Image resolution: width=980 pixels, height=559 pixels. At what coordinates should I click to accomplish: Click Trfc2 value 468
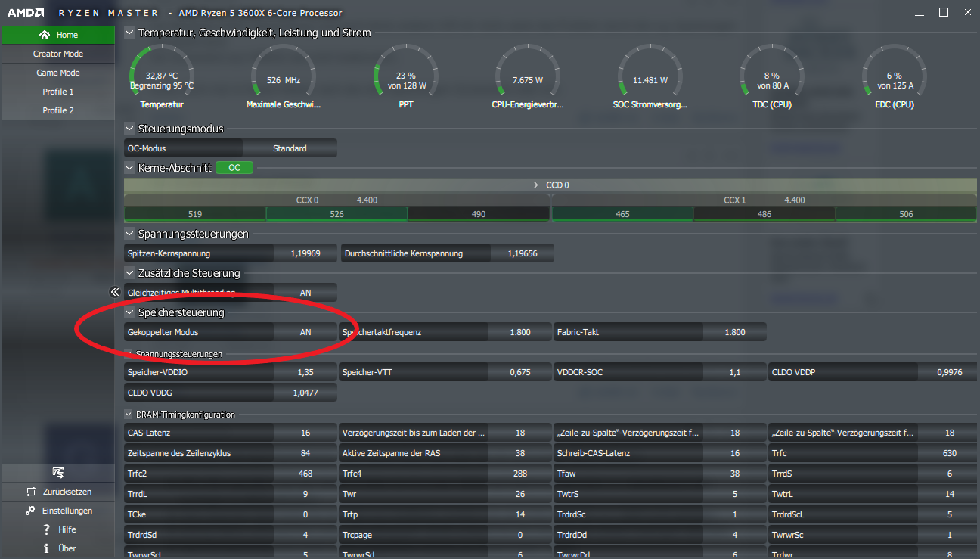click(305, 474)
